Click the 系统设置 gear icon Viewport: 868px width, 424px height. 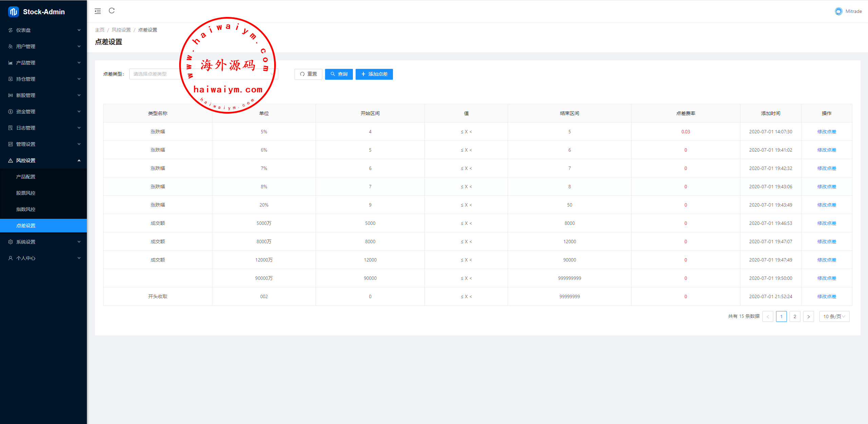click(x=11, y=242)
